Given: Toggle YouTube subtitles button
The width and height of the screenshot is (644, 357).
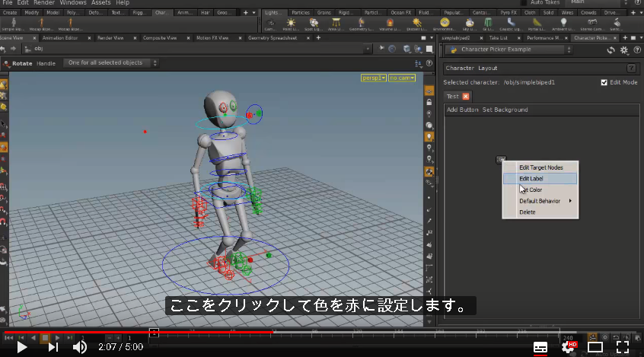Looking at the screenshot, I should [x=540, y=348].
